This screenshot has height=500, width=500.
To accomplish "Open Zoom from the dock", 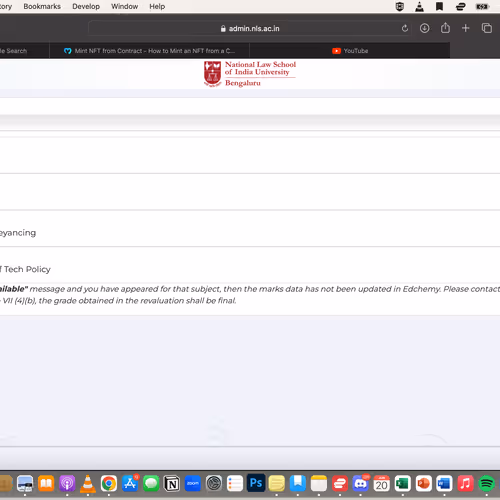I will (x=193, y=483).
